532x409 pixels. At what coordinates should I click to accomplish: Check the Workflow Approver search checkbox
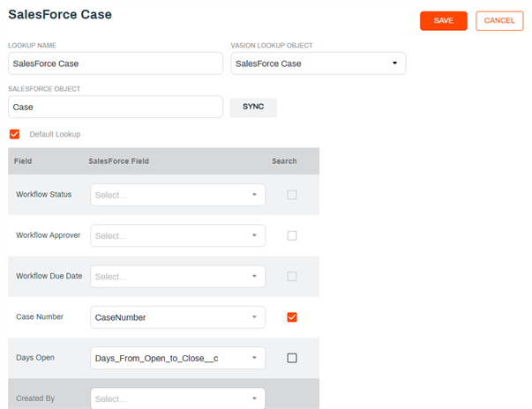pos(292,235)
